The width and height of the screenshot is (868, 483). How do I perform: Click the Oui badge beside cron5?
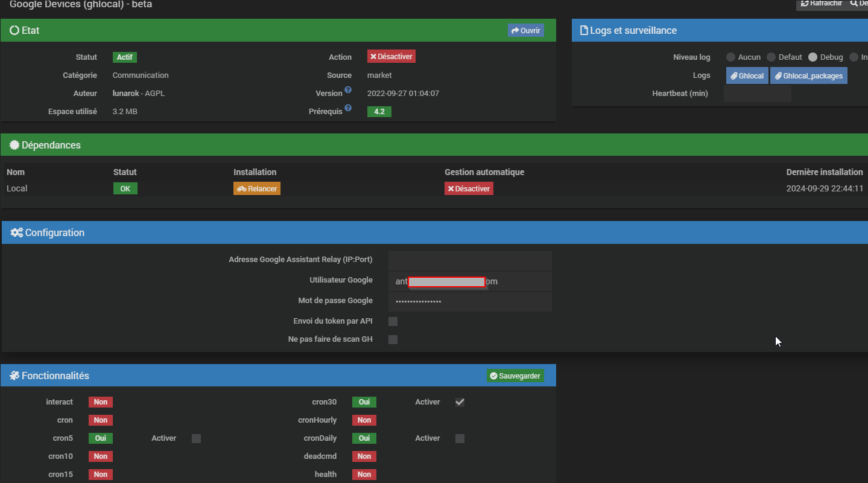(x=101, y=438)
